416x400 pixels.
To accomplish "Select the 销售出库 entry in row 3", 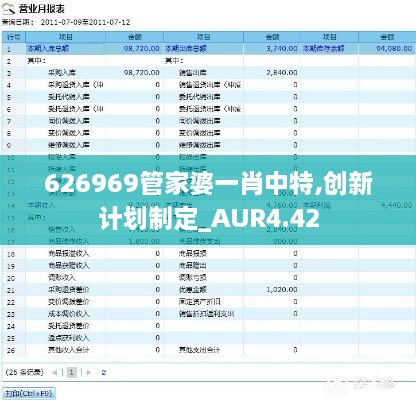I will click(x=193, y=73).
